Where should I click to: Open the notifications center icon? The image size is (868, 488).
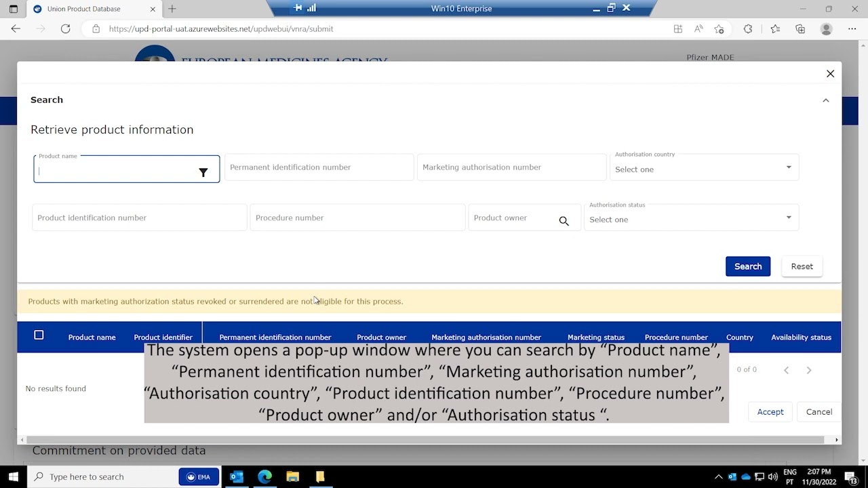click(850, 476)
